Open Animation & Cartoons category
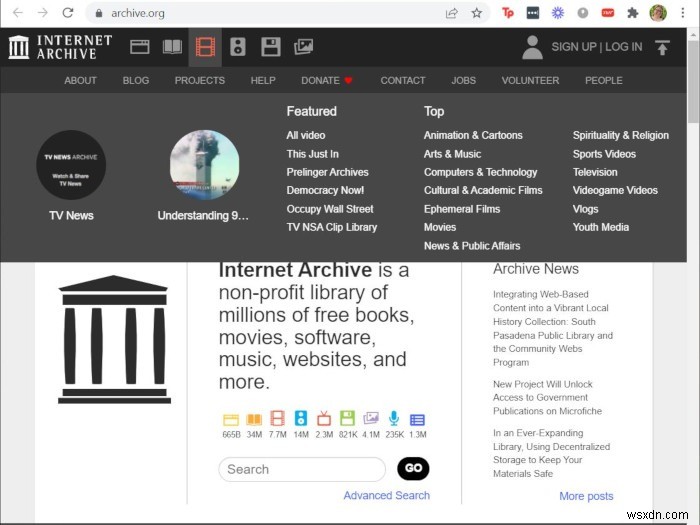Viewport: 700px width, 525px height. coord(473,135)
